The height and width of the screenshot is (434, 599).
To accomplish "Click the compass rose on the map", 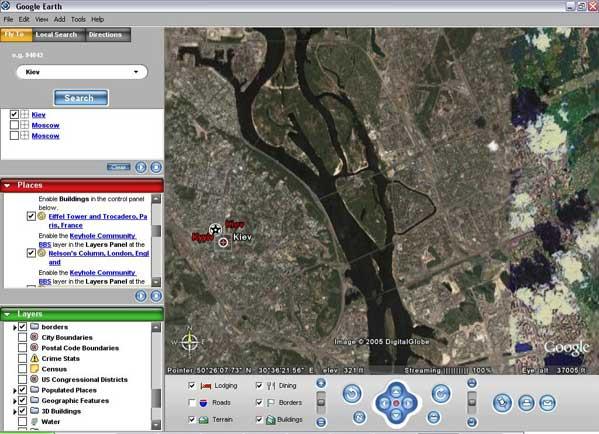I will pyautogui.click(x=189, y=342).
